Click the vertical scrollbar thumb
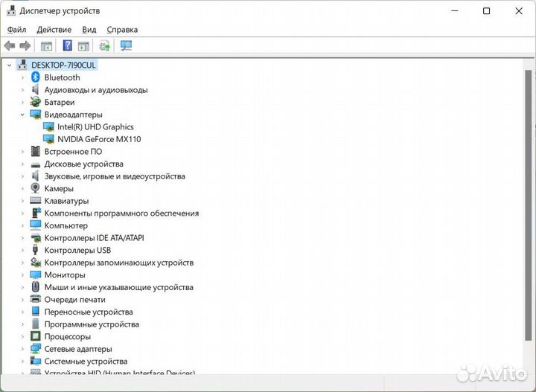The height and width of the screenshot is (392, 536). [528, 205]
